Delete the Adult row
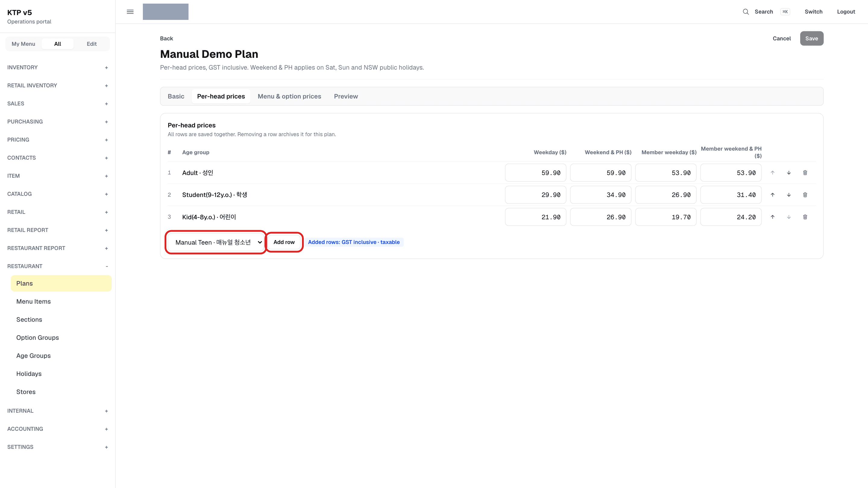The image size is (868, 488). 805,173
